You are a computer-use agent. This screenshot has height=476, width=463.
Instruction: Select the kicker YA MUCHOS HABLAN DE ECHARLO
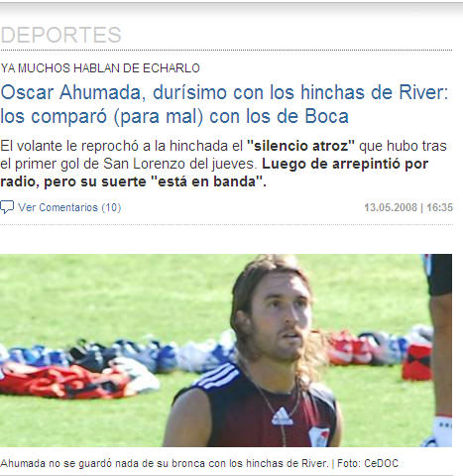100,68
